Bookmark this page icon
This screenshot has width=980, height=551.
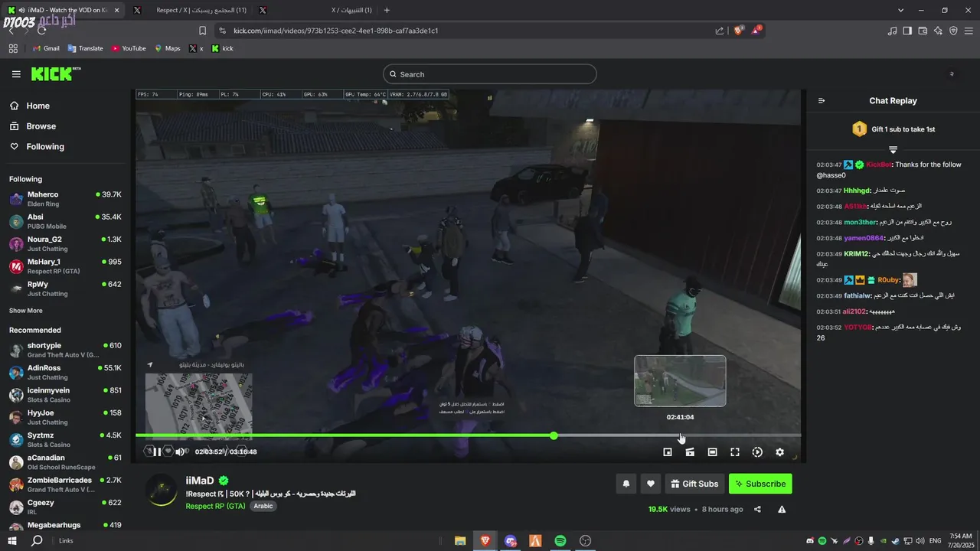[202, 31]
